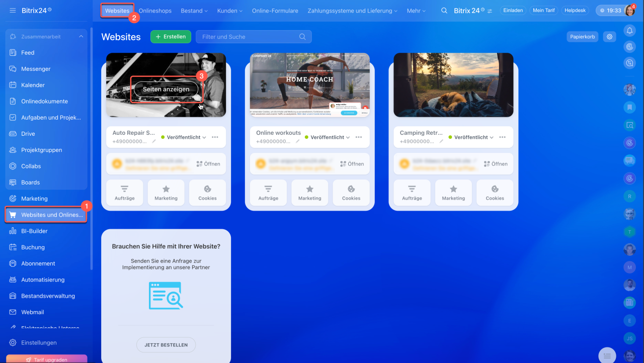Click the green Erstellen button
644x363 pixels.
171,37
